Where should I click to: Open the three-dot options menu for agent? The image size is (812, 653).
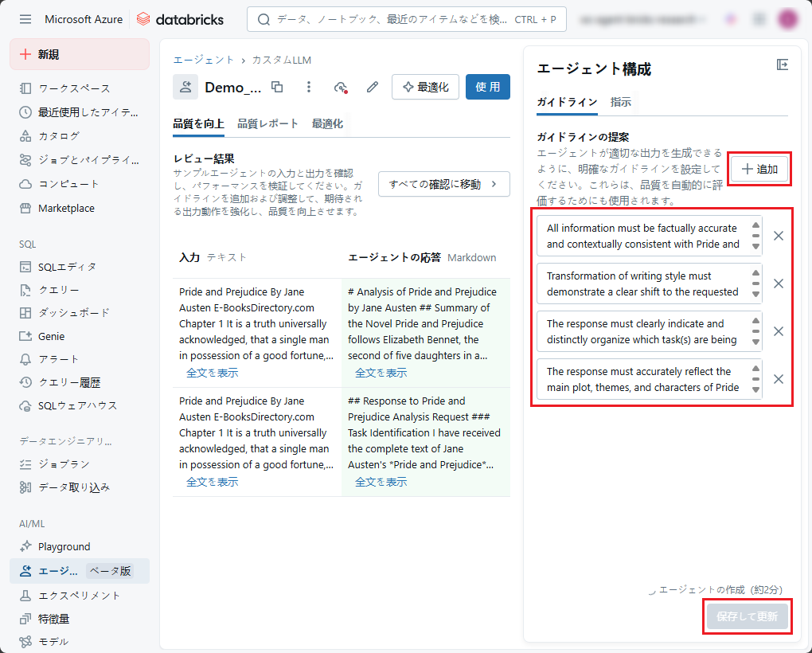[x=309, y=88]
